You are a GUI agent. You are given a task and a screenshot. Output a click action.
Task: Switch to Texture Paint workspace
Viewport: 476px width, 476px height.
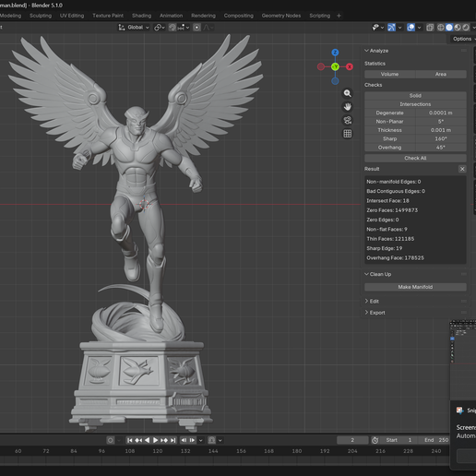click(x=108, y=16)
